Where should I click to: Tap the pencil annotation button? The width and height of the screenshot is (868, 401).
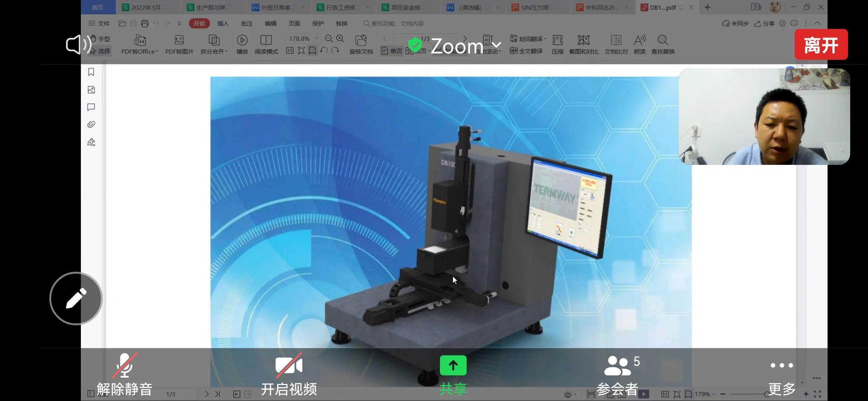coord(76,299)
